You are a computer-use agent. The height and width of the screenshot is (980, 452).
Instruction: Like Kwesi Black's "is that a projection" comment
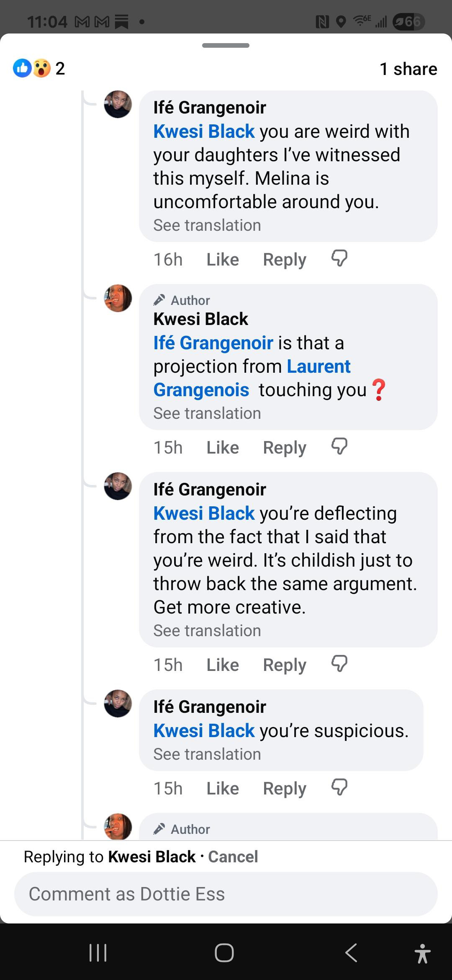(x=222, y=448)
